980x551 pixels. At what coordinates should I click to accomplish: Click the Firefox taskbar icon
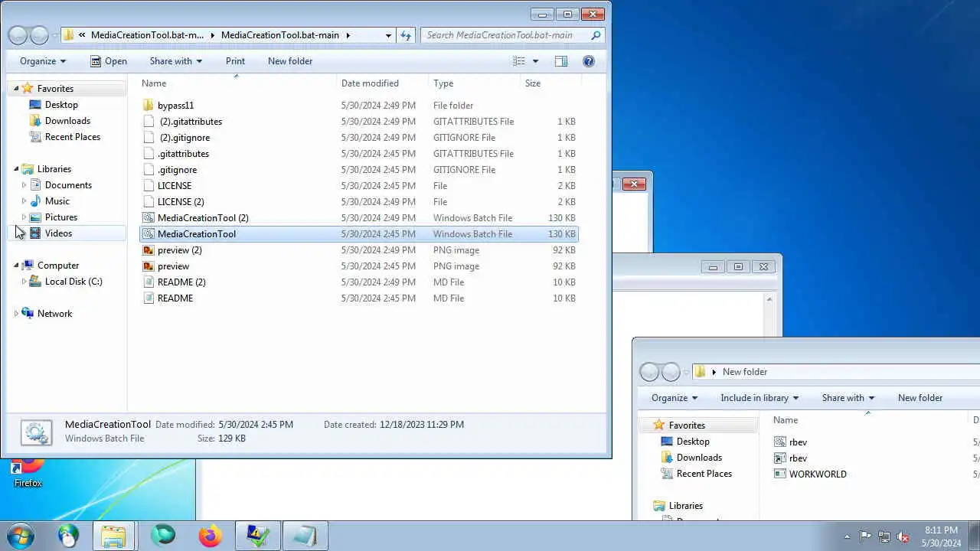click(x=210, y=536)
